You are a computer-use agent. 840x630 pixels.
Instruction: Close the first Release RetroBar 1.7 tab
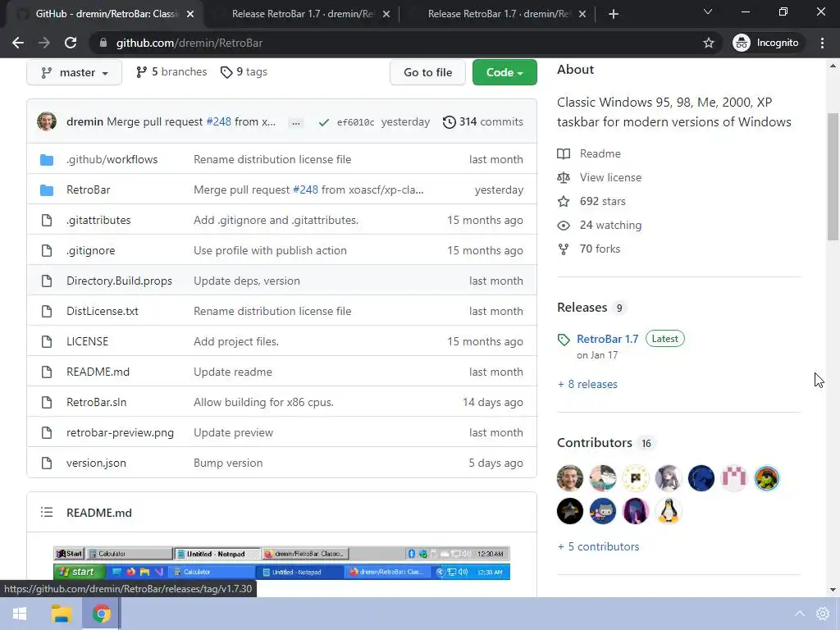(386, 14)
